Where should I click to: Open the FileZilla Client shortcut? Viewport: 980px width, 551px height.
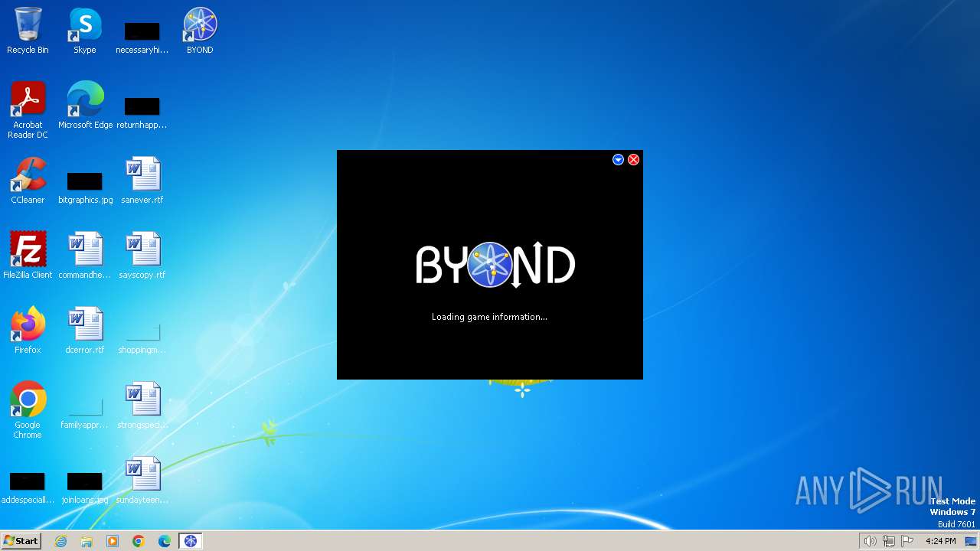pos(28,256)
